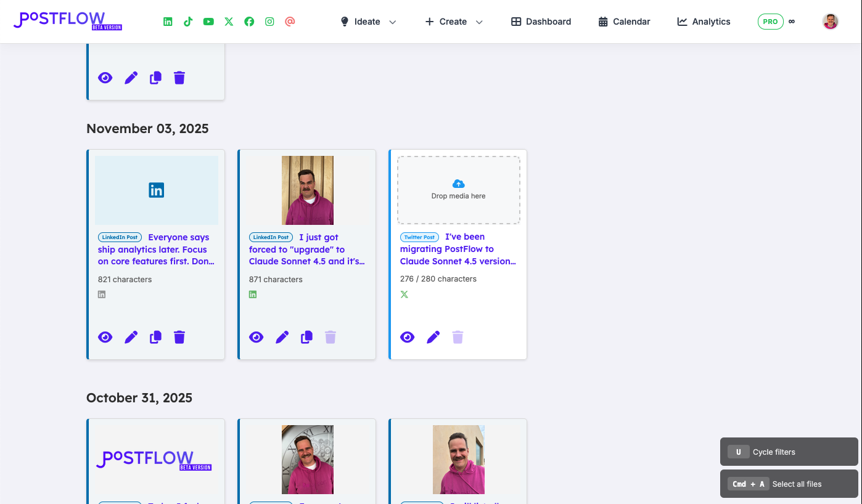Click the PRO plan badge
This screenshot has height=504, width=862.
coord(770,21)
